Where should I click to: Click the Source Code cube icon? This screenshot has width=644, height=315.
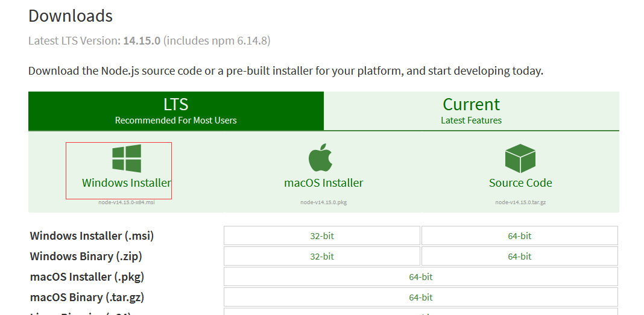[520, 158]
